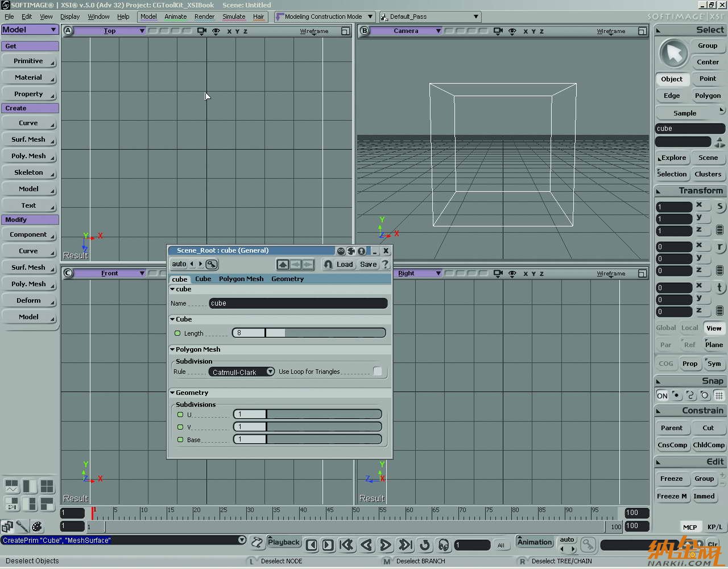Adjust the cube Length slider

click(309, 333)
